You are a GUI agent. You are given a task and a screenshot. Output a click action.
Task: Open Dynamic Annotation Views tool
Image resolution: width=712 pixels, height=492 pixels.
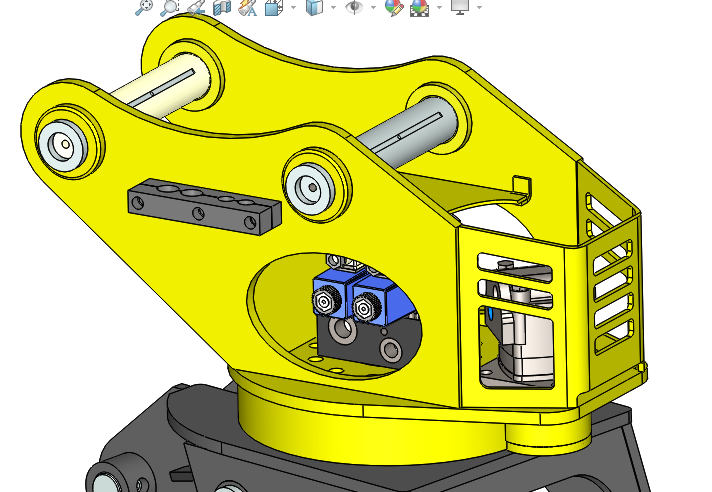pos(248,8)
